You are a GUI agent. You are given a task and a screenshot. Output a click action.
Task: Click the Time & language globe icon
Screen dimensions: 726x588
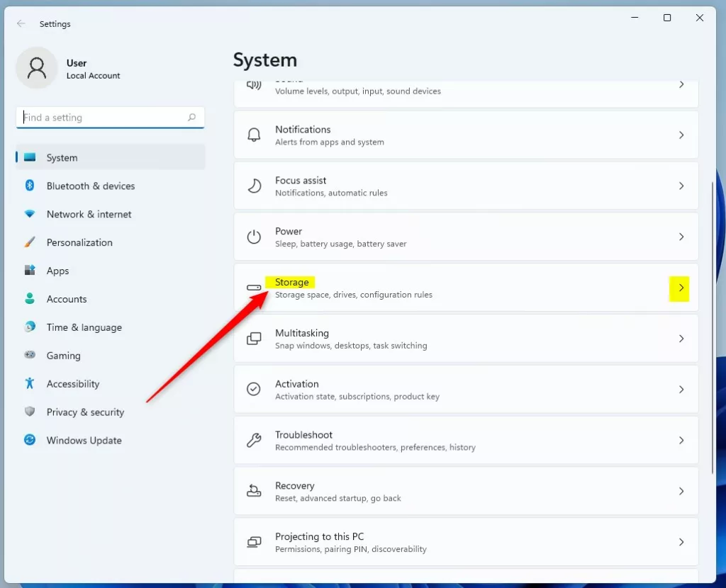coord(30,327)
